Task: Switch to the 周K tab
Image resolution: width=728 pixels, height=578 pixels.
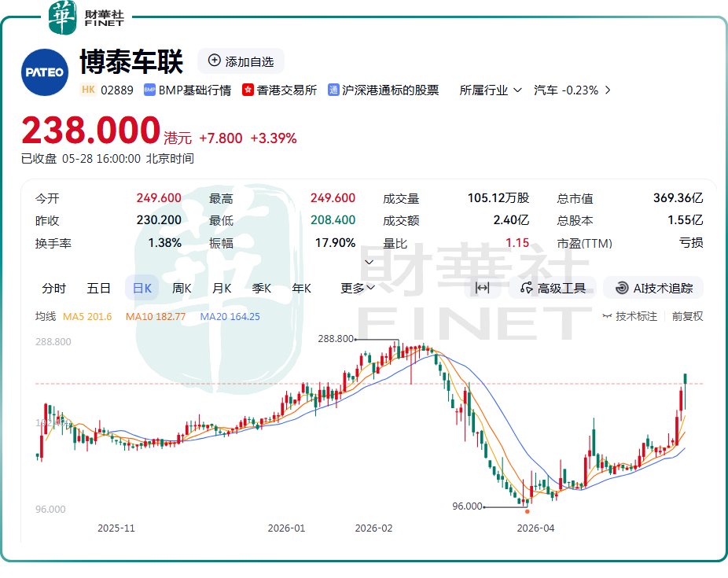Action: click(182, 289)
